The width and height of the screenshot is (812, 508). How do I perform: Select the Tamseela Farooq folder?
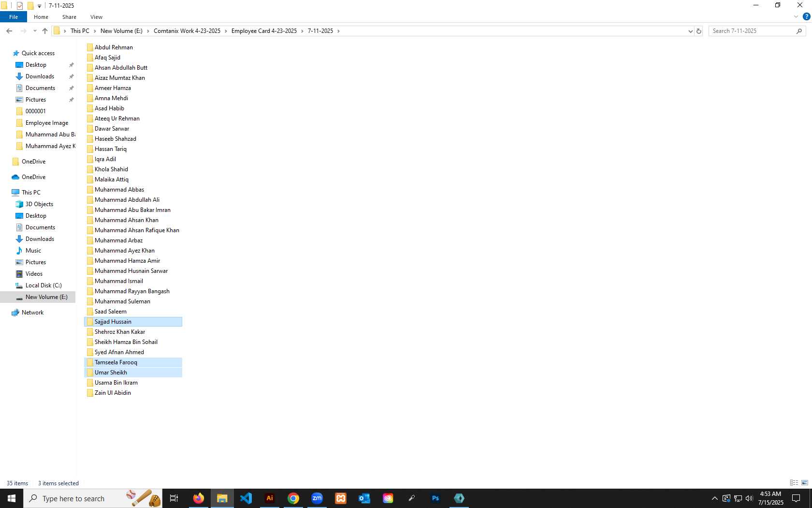(133, 362)
